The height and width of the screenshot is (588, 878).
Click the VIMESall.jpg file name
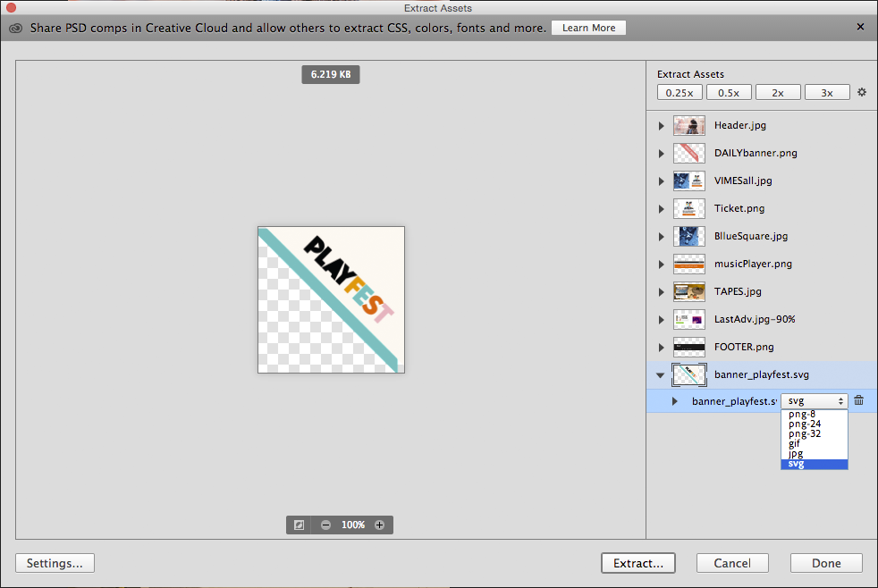click(743, 181)
